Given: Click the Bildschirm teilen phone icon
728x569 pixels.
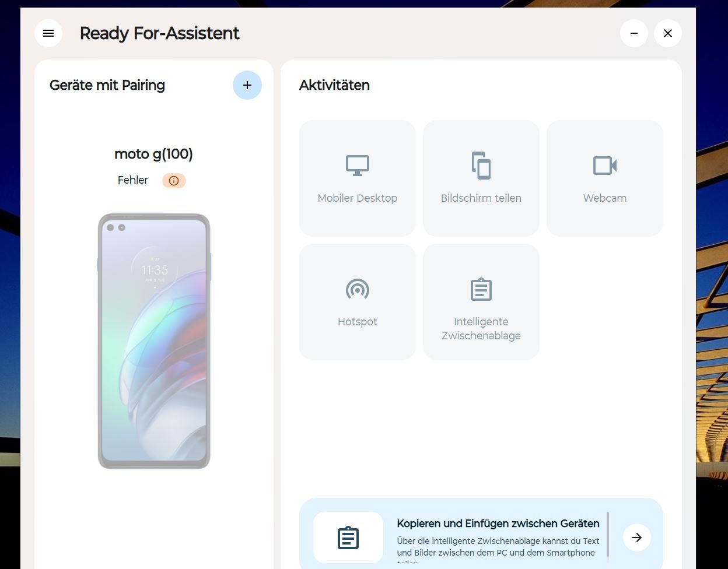Looking at the screenshot, I should [x=481, y=166].
